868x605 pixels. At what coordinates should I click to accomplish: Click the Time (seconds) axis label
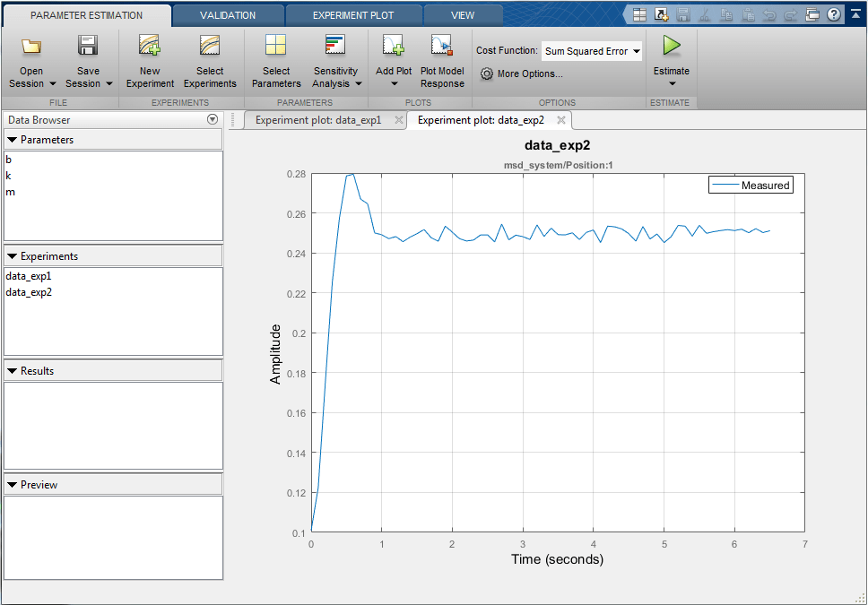[557, 559]
